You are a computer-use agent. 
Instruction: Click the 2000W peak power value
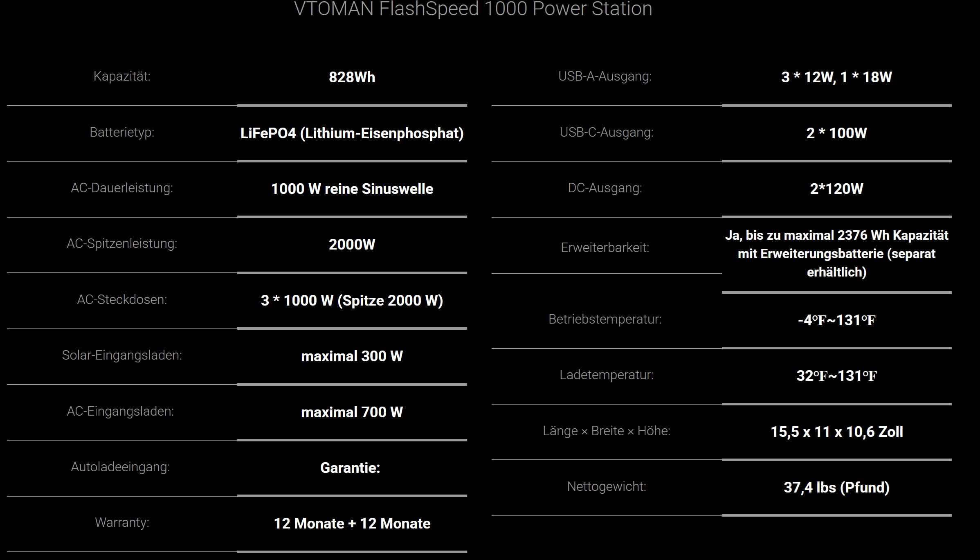[352, 245]
